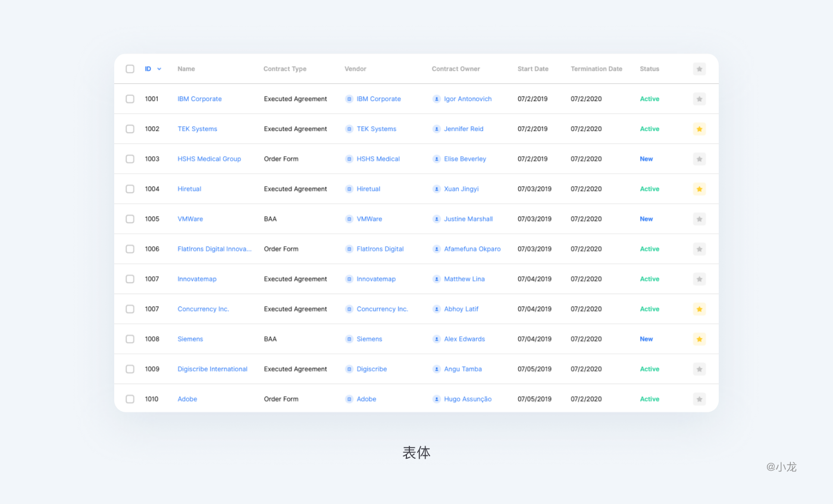Click start date 07/05/2019 in row 1009
The width and height of the screenshot is (833, 504).
[x=534, y=369]
